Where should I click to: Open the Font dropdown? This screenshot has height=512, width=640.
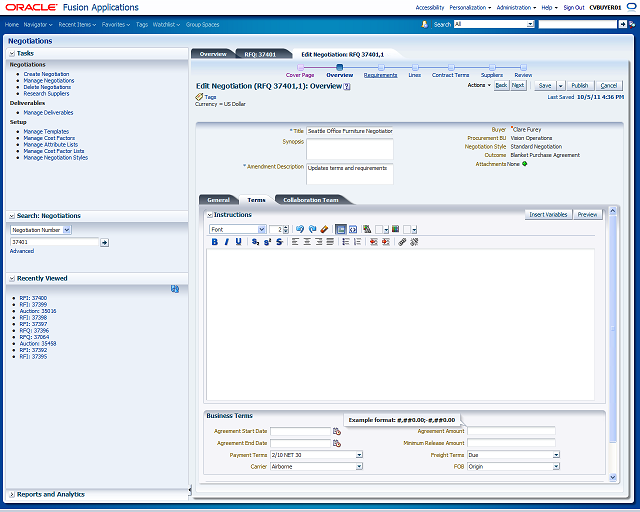tap(262, 229)
